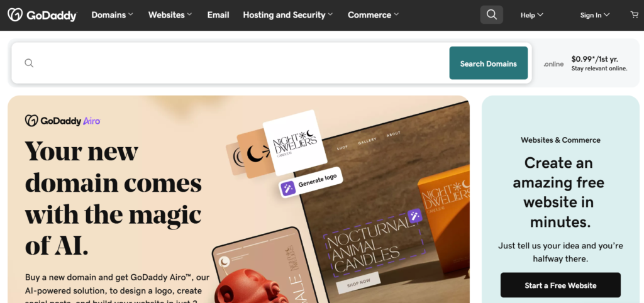Screen dimensions: 644x303
Task: Expand the Domains dropdown menu
Action: point(112,15)
